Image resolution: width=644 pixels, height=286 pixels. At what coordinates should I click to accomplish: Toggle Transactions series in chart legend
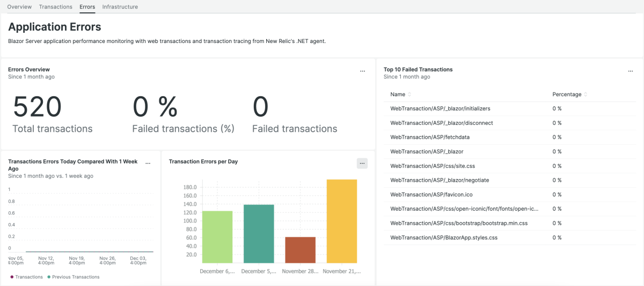point(26,277)
